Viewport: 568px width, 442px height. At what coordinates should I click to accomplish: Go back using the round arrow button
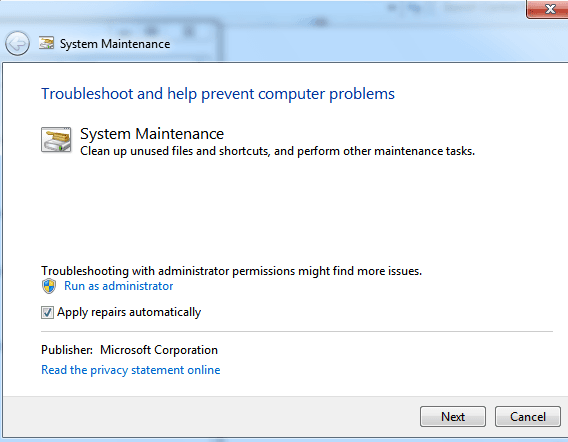tap(17, 43)
